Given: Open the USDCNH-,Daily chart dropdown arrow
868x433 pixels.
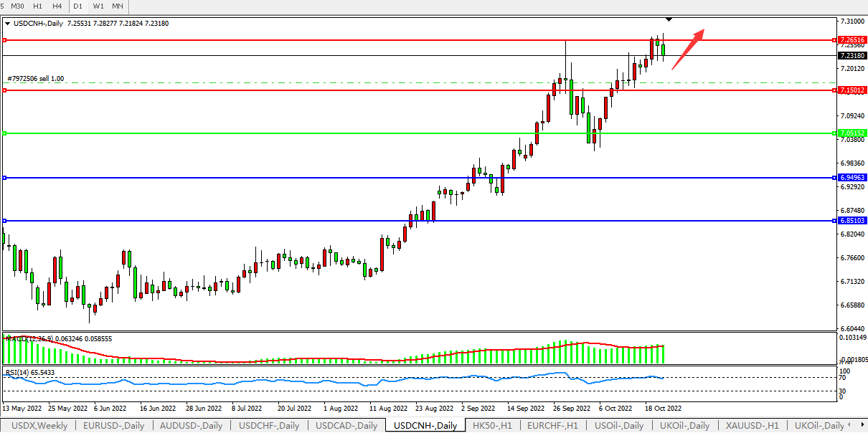Looking at the screenshot, I should click(7, 23).
